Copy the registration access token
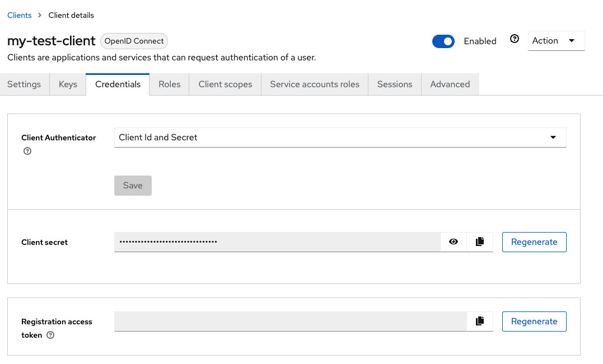This screenshot has height=364, width=603. click(x=480, y=322)
